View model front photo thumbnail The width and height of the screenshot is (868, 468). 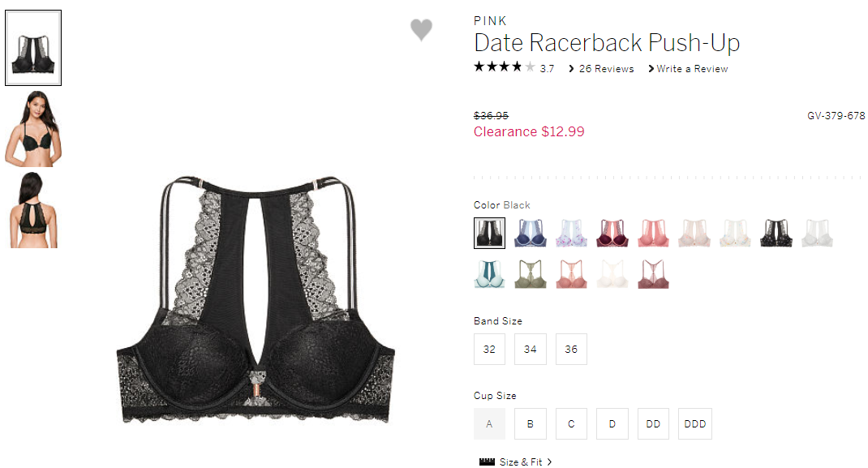point(33,129)
